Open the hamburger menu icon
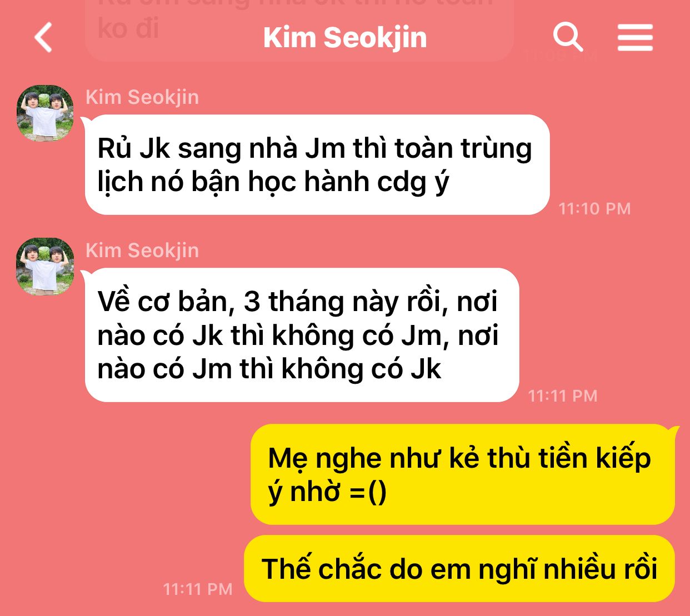 [x=635, y=38]
